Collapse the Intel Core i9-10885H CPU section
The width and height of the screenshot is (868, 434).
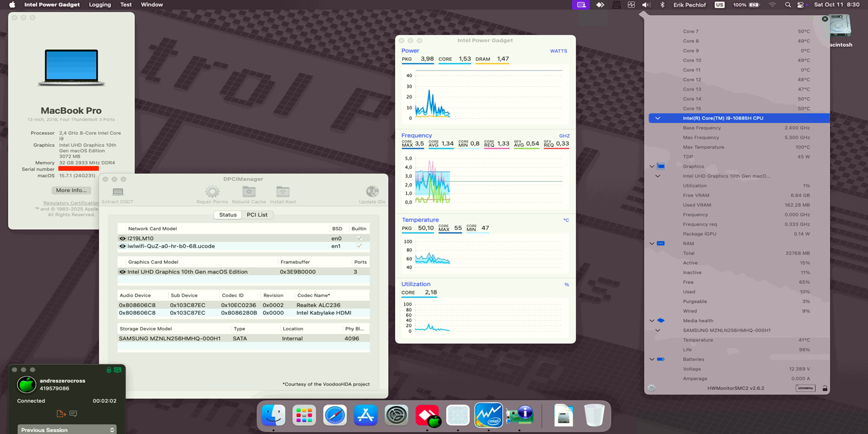click(x=657, y=117)
